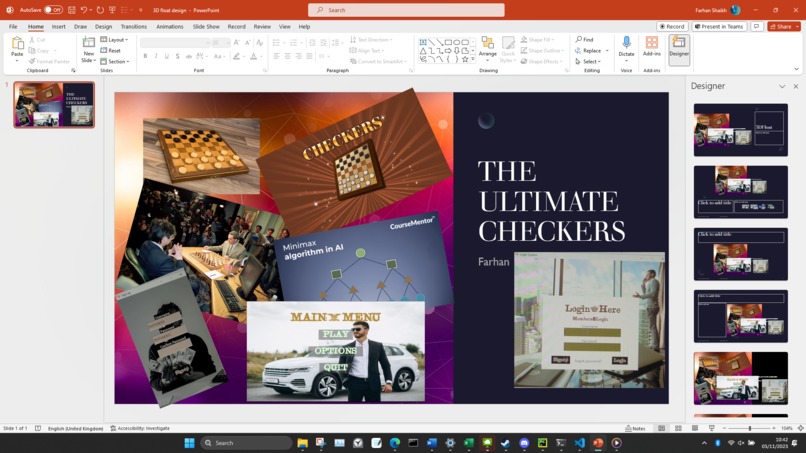Switch to Normal view in status bar
This screenshot has height=453, width=806.
662,428
